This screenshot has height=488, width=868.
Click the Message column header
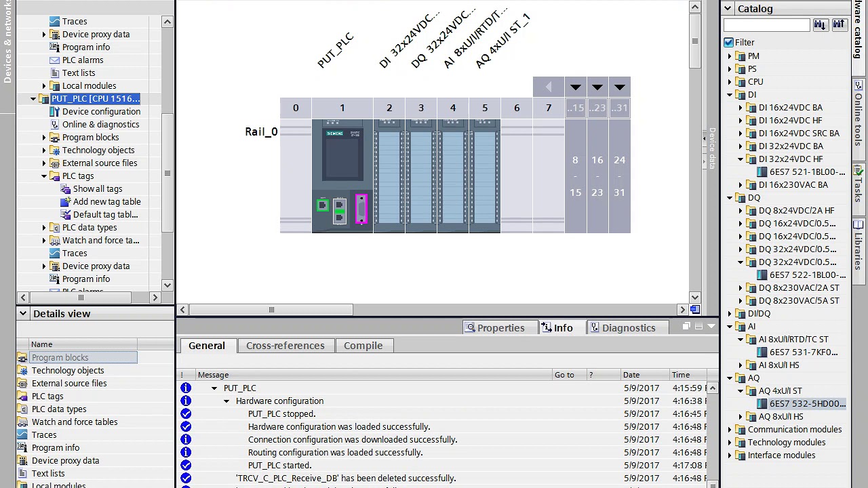(374, 374)
